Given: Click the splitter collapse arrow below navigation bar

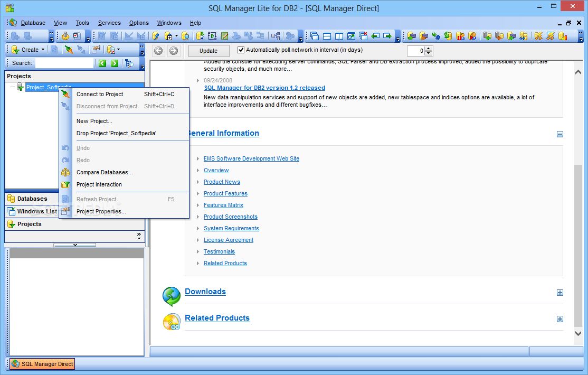Looking at the screenshot, I should tap(75, 245).
